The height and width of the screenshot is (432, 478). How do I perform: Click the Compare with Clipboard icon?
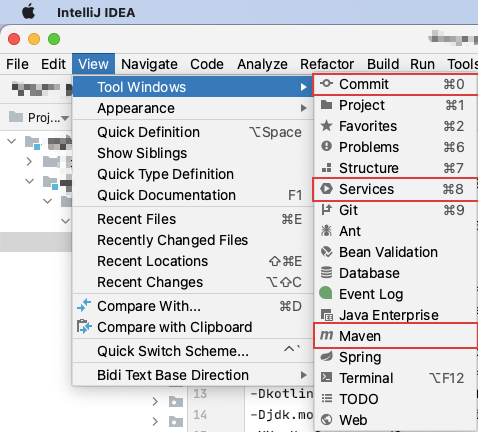[x=84, y=327]
